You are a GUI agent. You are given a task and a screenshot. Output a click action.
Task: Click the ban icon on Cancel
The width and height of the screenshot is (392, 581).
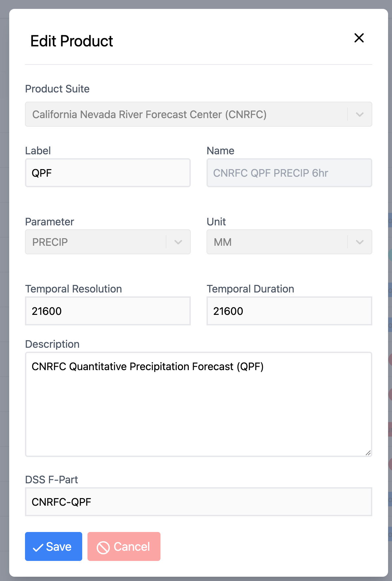pos(103,547)
